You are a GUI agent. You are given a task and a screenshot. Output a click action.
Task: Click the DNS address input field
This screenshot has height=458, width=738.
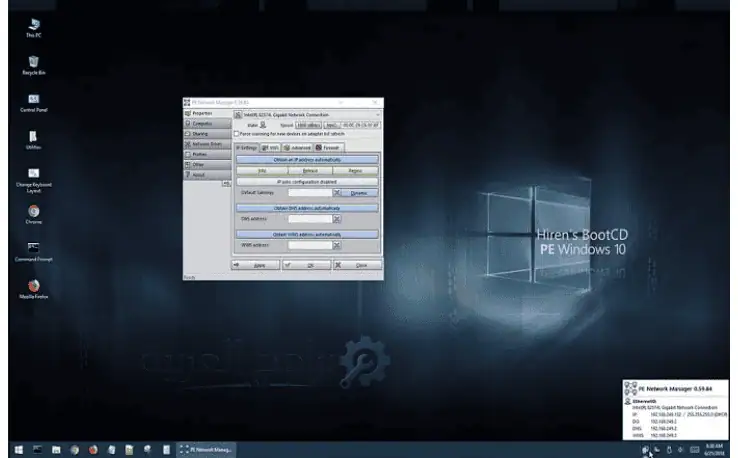tap(310, 219)
